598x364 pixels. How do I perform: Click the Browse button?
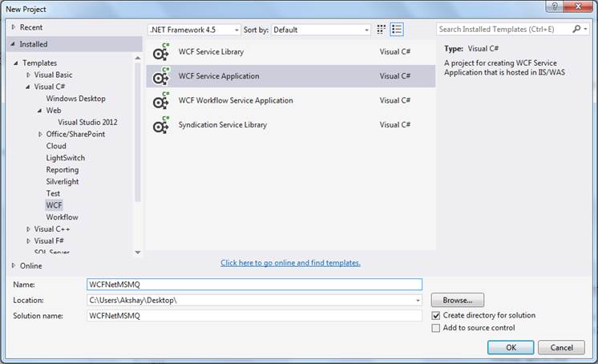point(458,300)
